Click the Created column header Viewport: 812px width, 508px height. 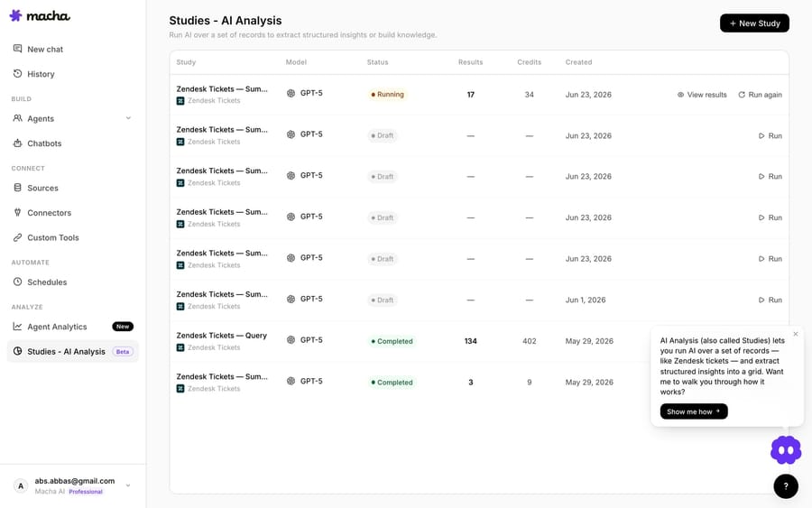578,62
